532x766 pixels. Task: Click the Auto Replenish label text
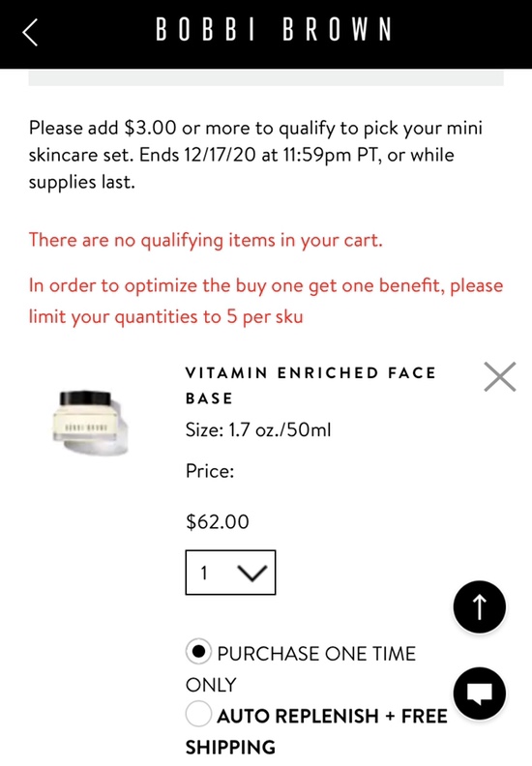click(316, 731)
